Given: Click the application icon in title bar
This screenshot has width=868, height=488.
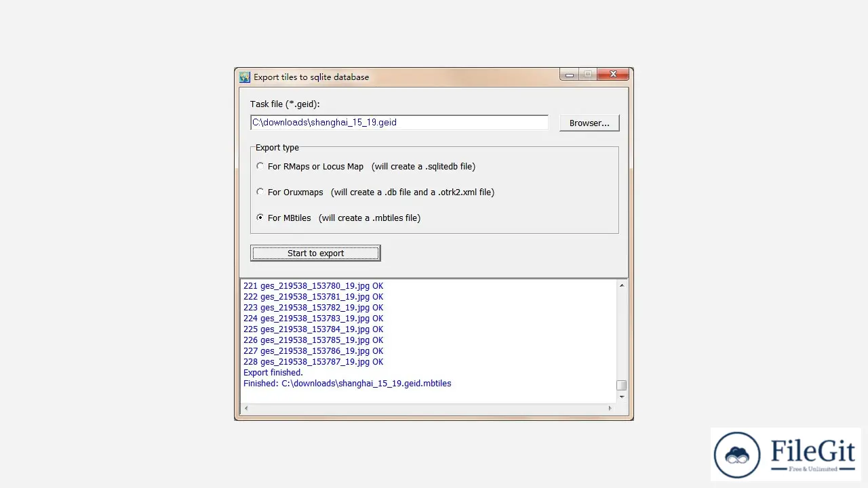Looking at the screenshot, I should pyautogui.click(x=245, y=77).
